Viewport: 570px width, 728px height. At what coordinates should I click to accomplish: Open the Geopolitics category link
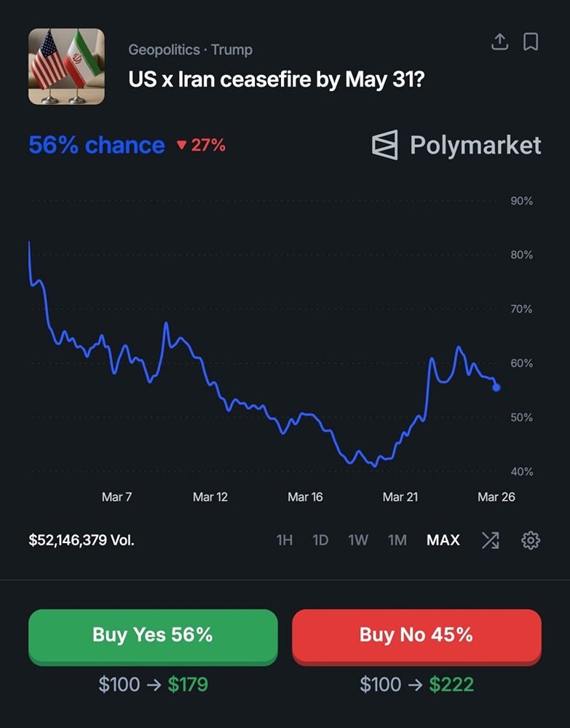(x=164, y=50)
